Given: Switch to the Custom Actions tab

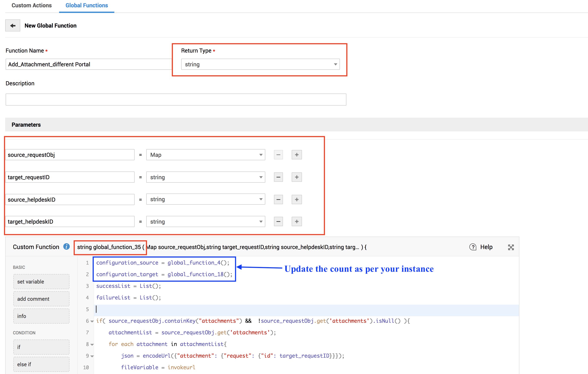Looking at the screenshot, I should 32,5.
